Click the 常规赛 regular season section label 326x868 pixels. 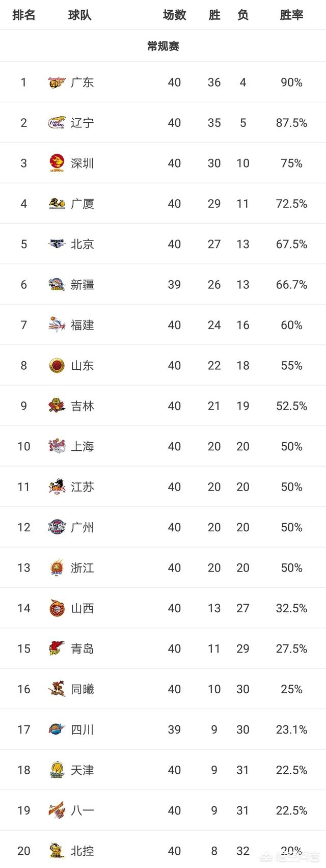[163, 46]
